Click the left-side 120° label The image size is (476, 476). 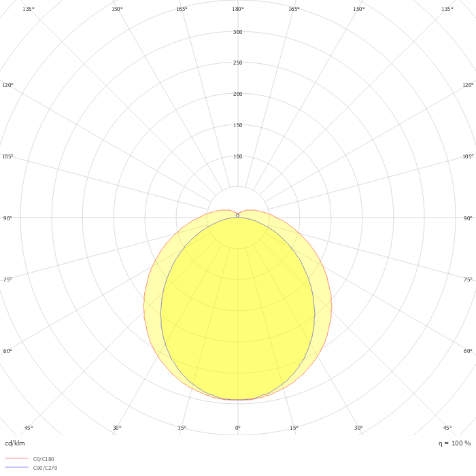click(x=7, y=85)
